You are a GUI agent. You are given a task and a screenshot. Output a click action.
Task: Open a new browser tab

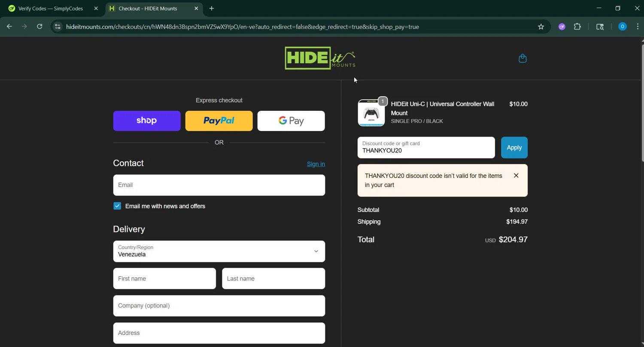[x=211, y=9]
